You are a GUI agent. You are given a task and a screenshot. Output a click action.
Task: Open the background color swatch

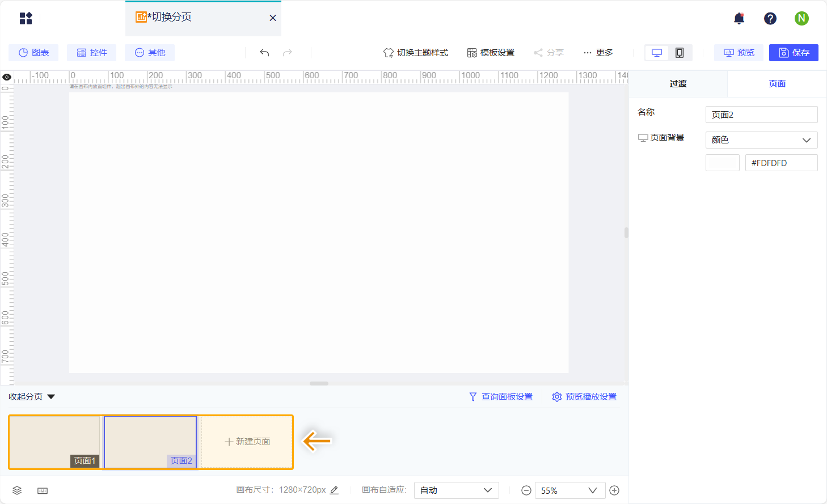point(723,163)
